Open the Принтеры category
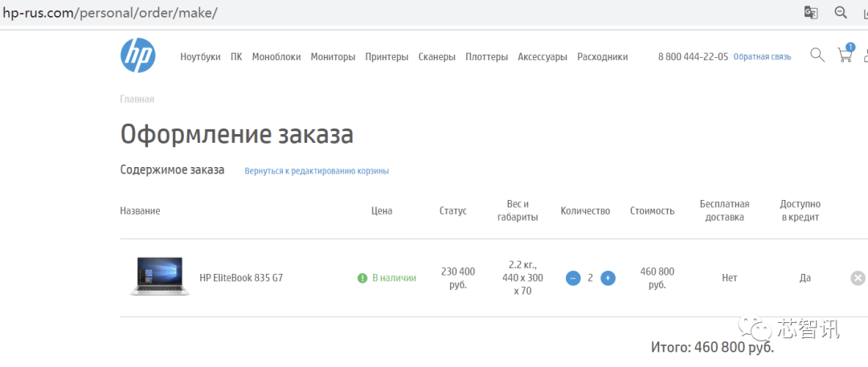868x367 pixels. coord(387,56)
